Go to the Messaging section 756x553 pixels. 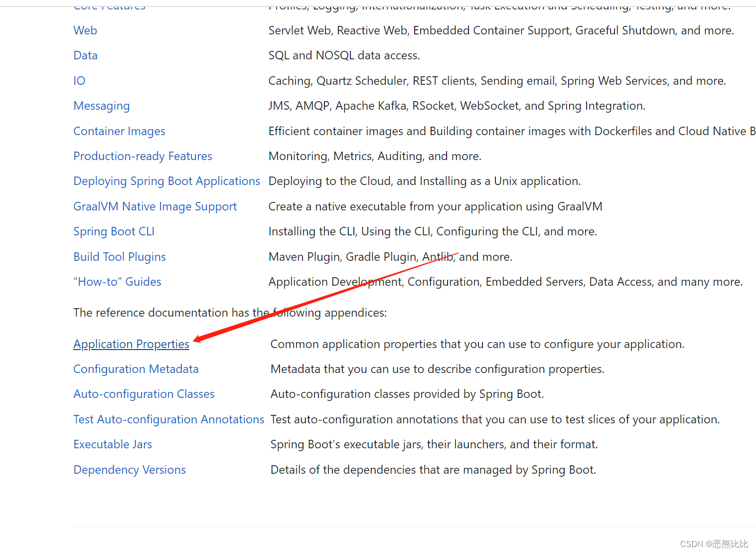[102, 106]
